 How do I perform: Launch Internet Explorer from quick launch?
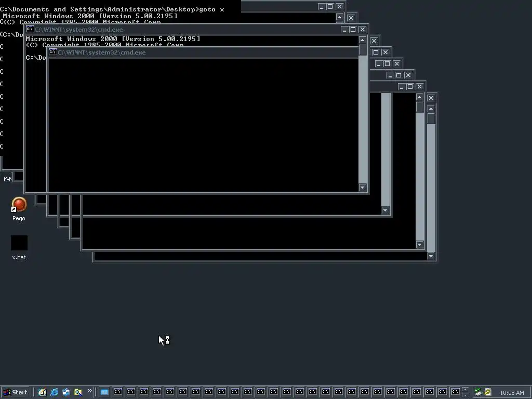(54, 392)
